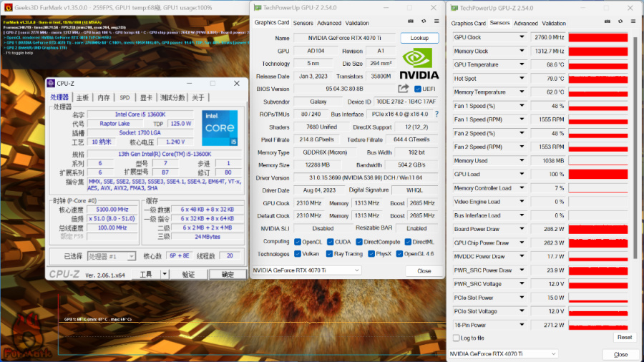The width and height of the screenshot is (644, 362).
Task: Click the camera icon in GPU-Z Sensors window
Action: click(607, 21)
